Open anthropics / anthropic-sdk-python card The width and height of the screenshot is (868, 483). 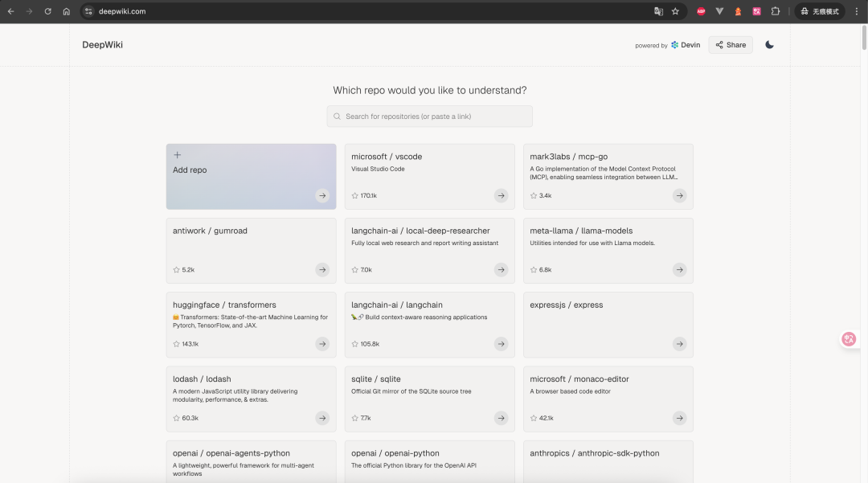(x=608, y=461)
